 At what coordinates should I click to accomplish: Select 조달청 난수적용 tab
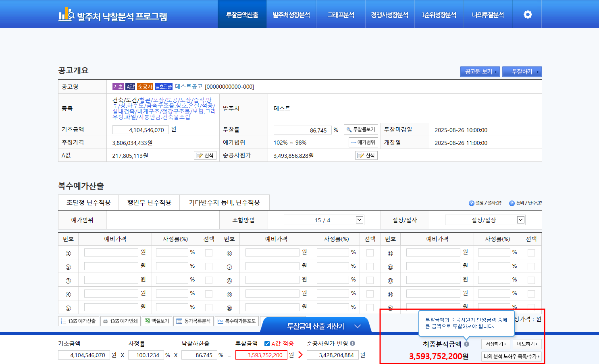(88, 203)
